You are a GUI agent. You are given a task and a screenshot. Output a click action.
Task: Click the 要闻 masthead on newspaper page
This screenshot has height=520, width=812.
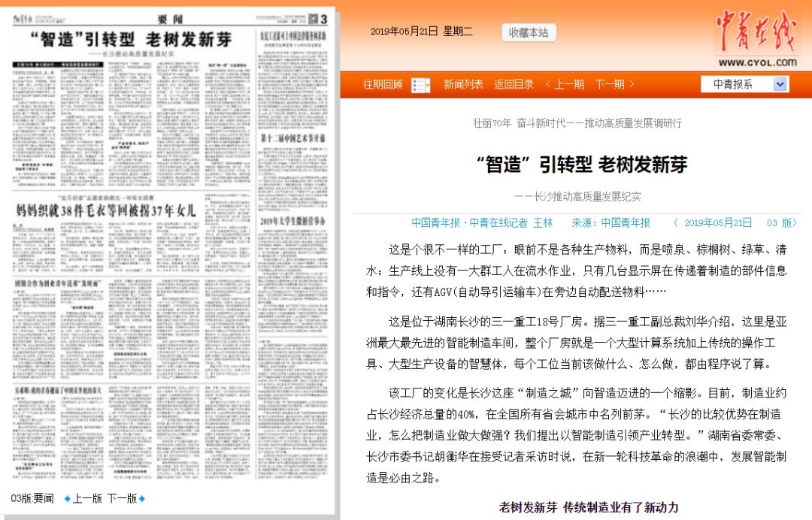pos(171,20)
